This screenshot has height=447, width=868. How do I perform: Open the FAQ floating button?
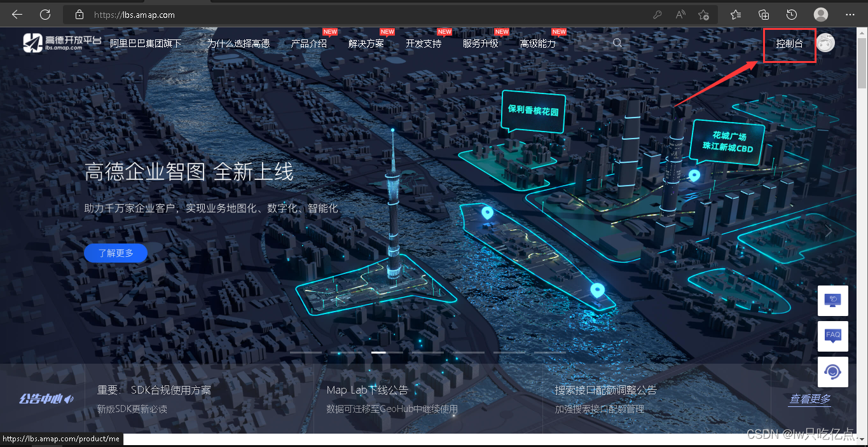click(x=832, y=336)
